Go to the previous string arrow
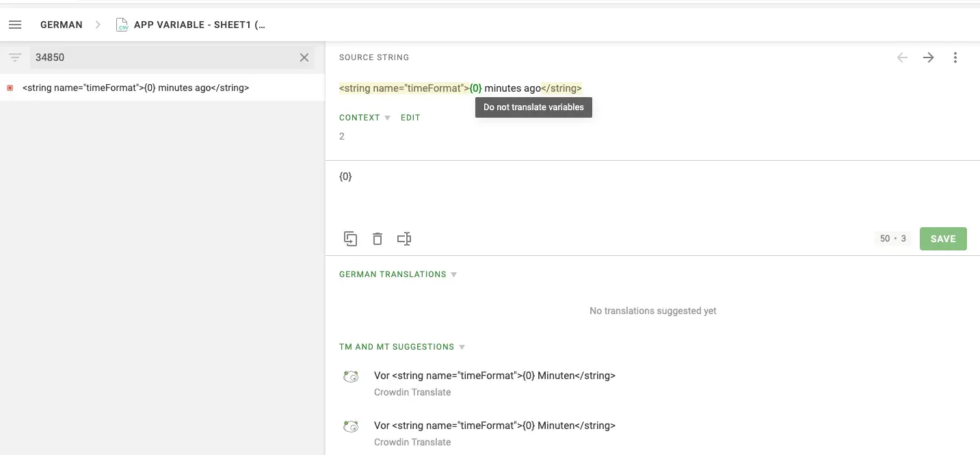The image size is (980, 455). point(902,57)
